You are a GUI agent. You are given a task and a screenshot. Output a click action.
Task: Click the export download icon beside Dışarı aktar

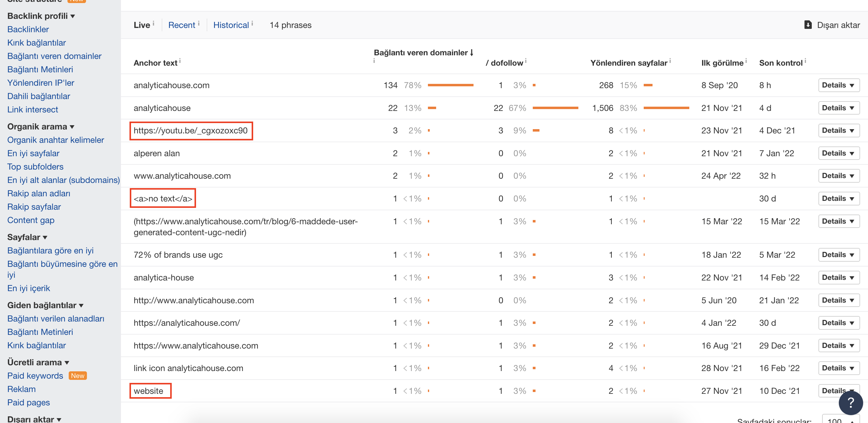[x=808, y=25]
